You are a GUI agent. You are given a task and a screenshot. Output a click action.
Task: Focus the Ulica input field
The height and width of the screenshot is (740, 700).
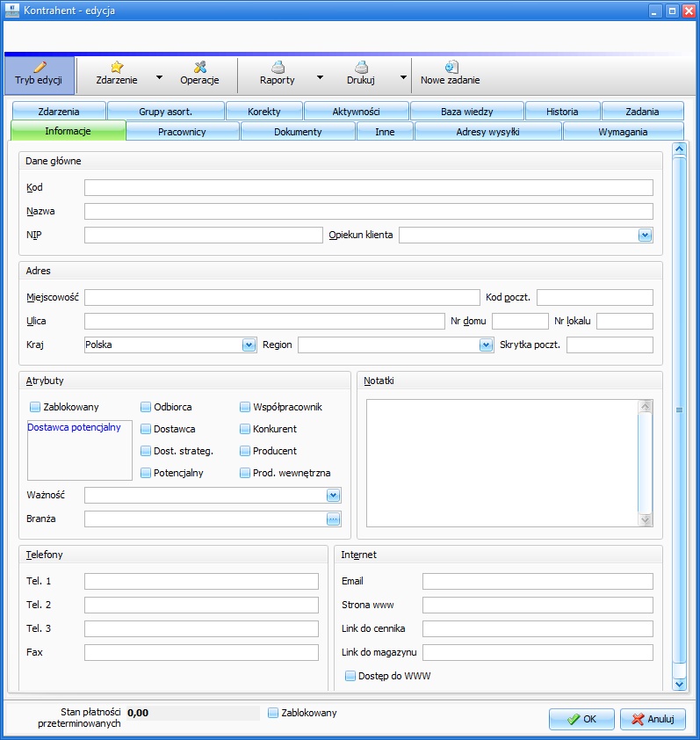coord(264,321)
